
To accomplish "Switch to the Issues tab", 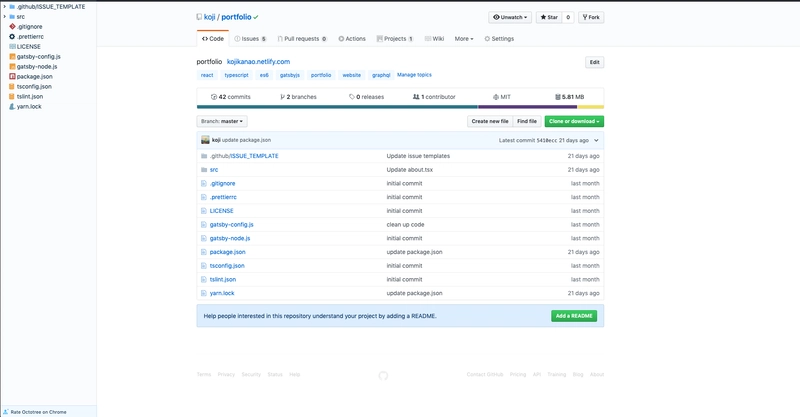I will click(250, 38).
